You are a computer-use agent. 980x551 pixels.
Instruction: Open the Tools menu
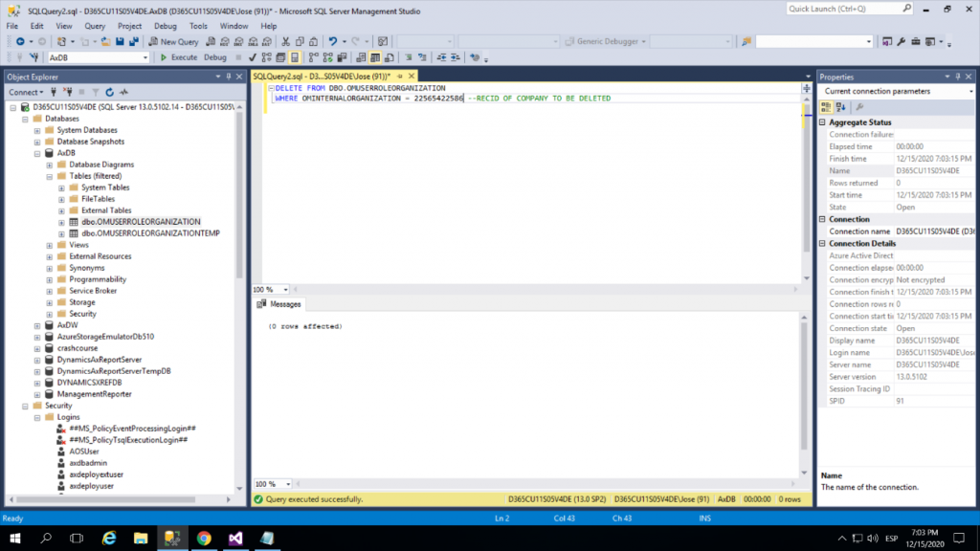click(x=198, y=26)
